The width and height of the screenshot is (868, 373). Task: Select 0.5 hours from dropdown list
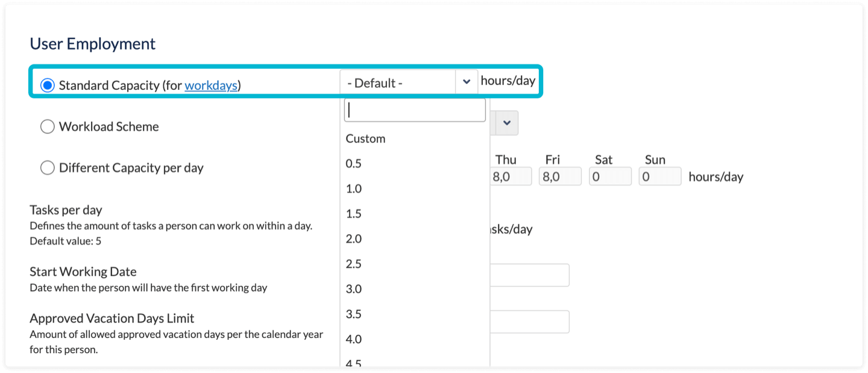[x=354, y=164]
